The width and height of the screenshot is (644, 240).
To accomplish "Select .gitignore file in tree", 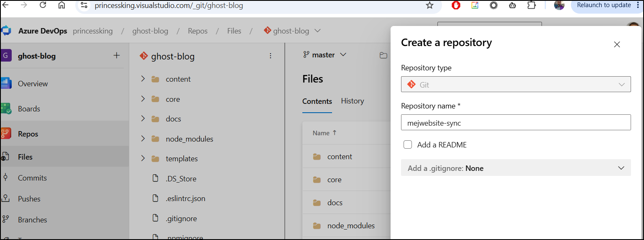I will click(181, 219).
